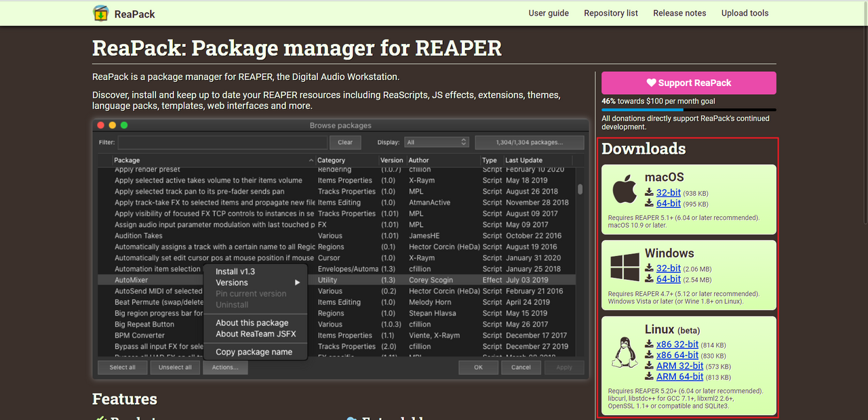This screenshot has height=420, width=868.
Task: Sort by the Version column header
Action: 392,161
